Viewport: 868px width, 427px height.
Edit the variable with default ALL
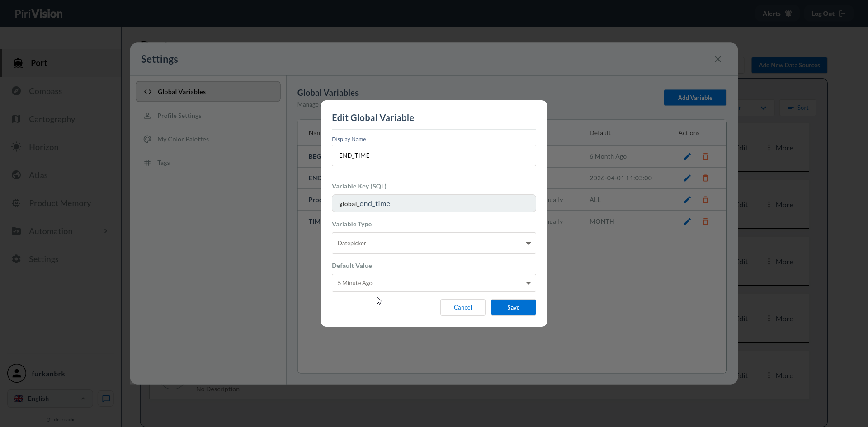687,200
